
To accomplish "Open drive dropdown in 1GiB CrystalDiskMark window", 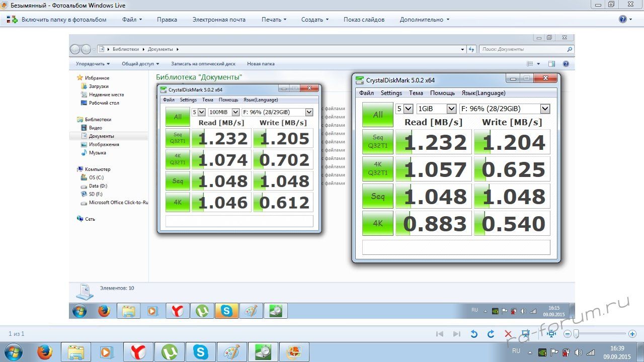I will click(504, 109).
